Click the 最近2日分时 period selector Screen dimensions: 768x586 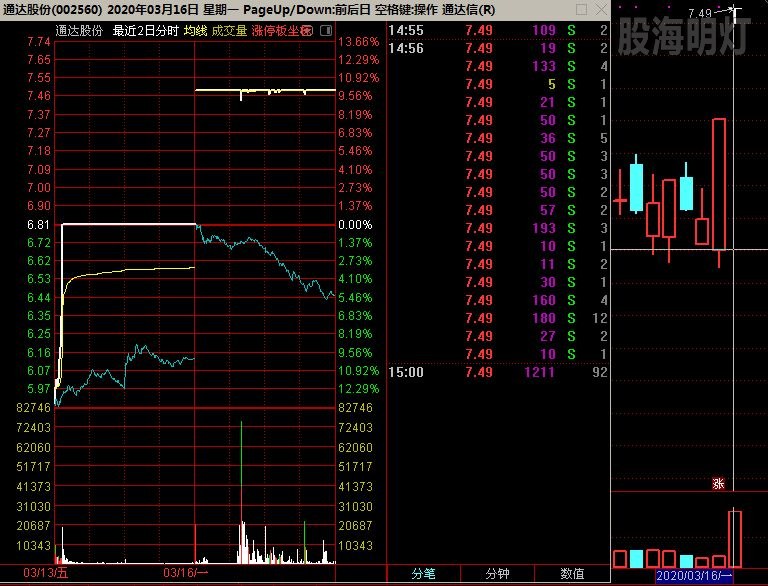145,30
